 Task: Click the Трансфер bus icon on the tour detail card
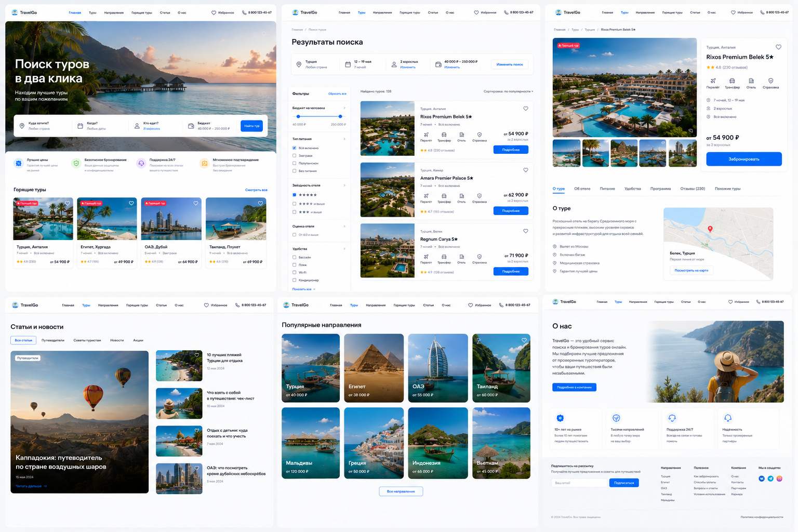[732, 81]
